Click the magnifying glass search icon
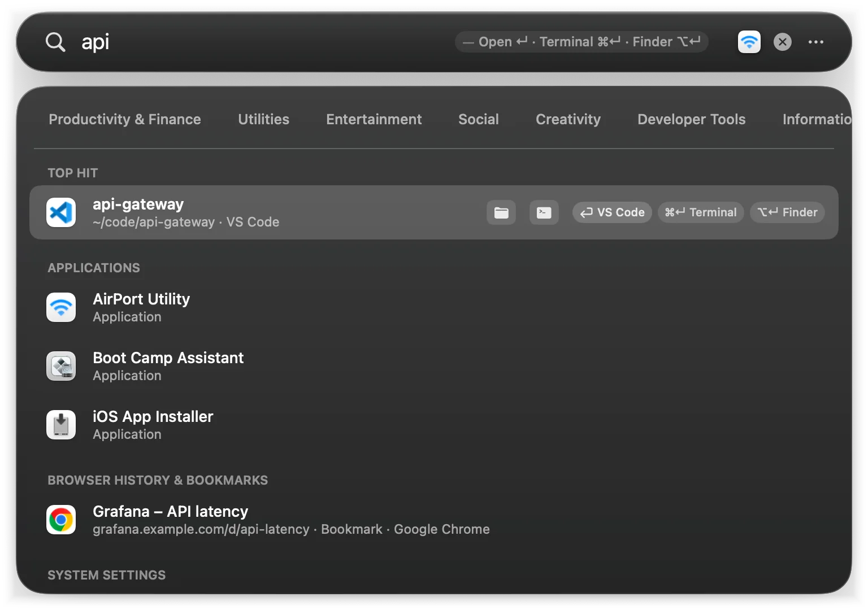 55,42
